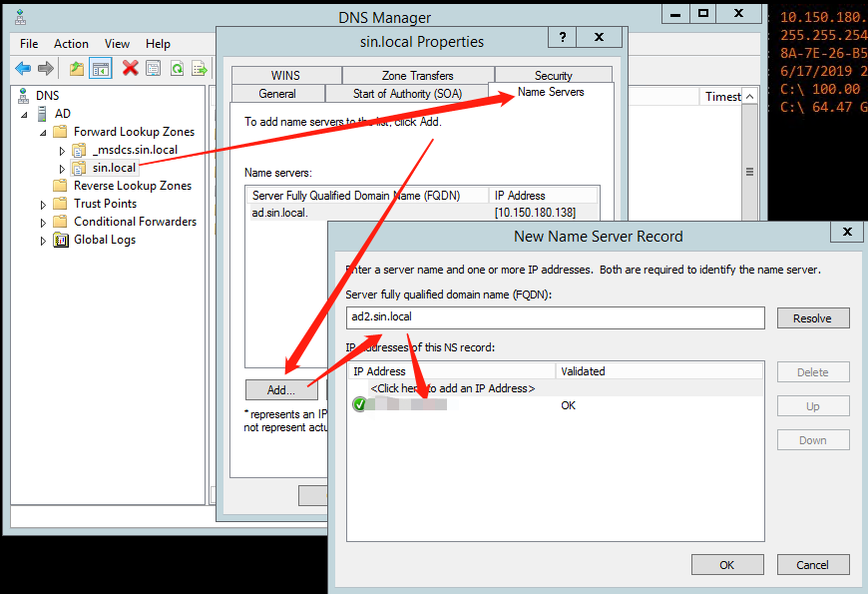Click the red Delete X toolbar icon
The width and height of the screenshot is (868, 594).
pos(130,68)
